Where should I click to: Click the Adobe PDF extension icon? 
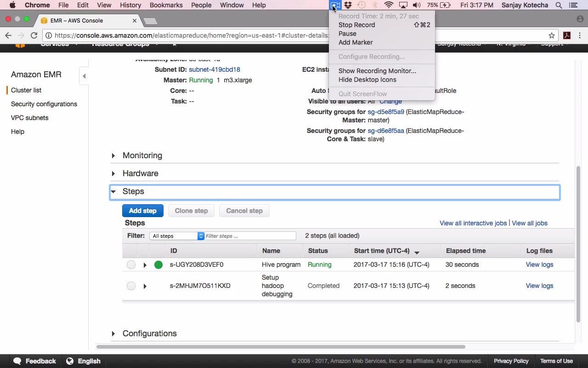567,35
